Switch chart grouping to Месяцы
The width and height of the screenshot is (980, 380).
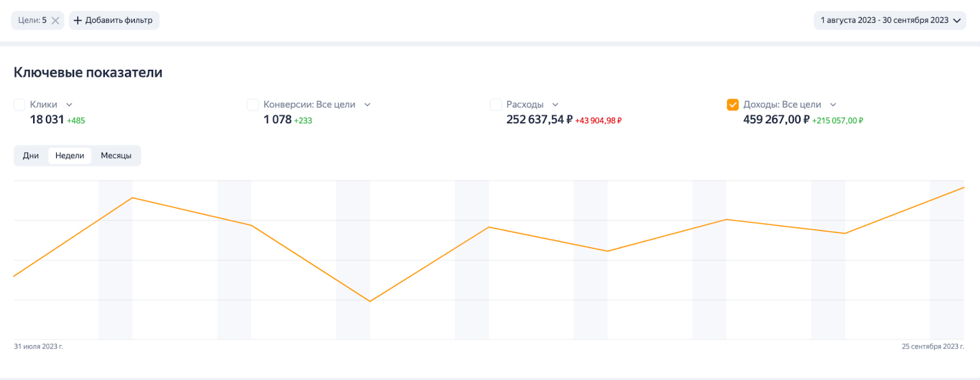coord(116,156)
